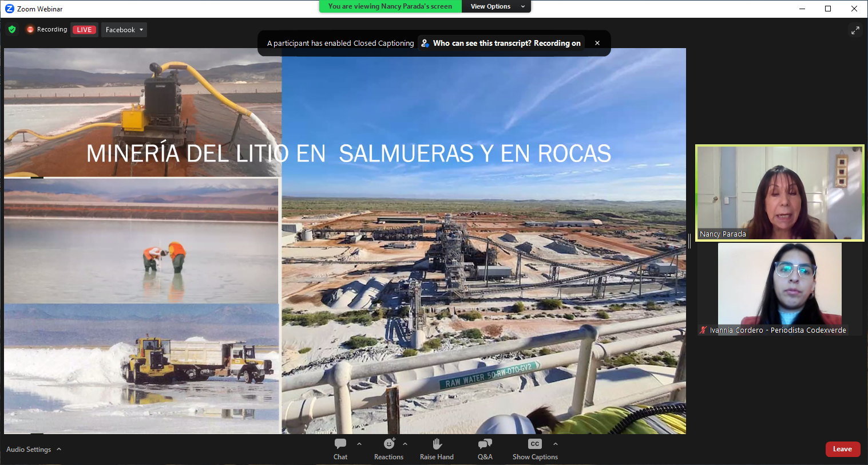Screen dimensions: 868x465
Task: Click the Raise Hand icon
Action: pos(437,448)
